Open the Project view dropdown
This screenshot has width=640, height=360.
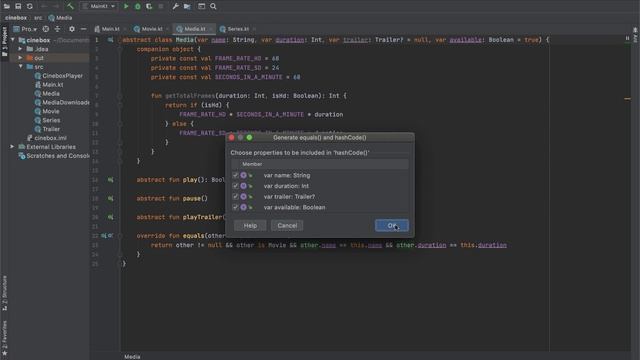[25, 29]
